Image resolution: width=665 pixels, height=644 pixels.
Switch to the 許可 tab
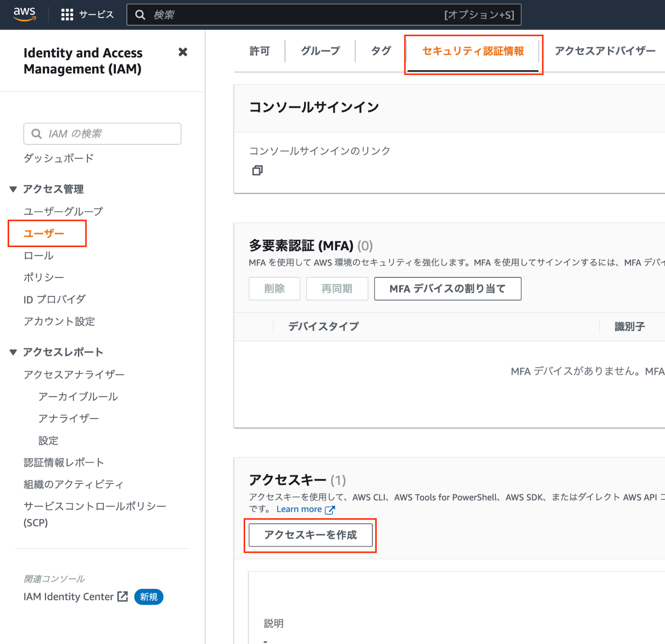coord(259,51)
